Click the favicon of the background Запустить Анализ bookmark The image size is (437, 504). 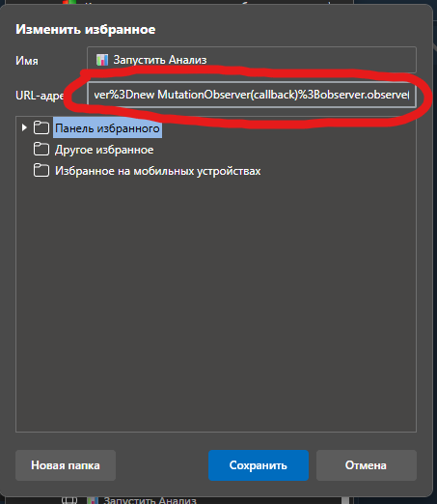point(93,500)
